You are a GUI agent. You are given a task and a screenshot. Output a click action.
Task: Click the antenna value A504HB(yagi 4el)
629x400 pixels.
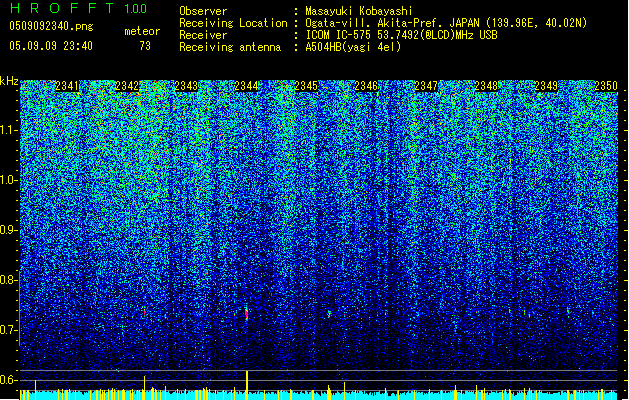[353, 47]
